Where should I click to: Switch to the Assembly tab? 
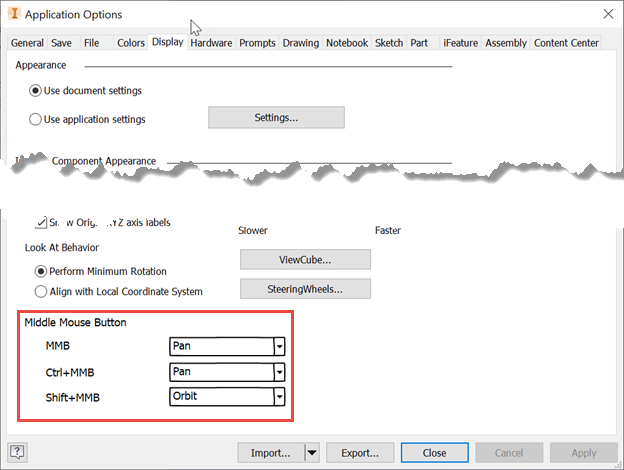click(506, 43)
